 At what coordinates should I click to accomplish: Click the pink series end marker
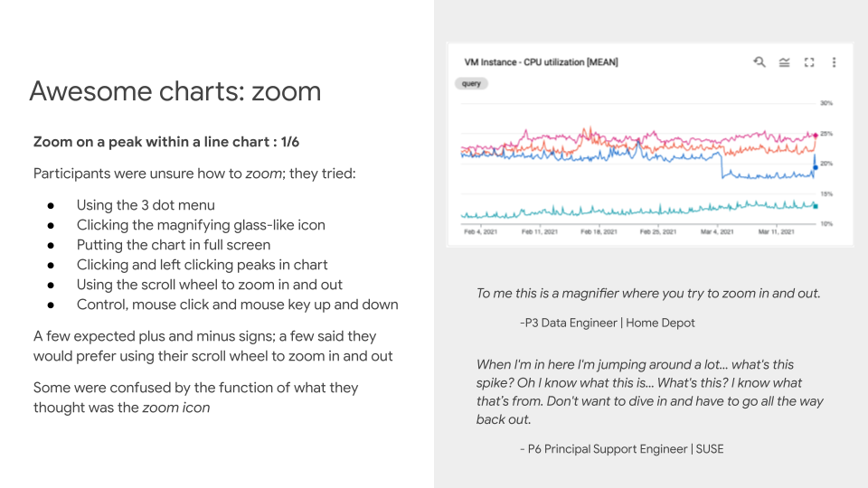pyautogui.click(x=816, y=135)
